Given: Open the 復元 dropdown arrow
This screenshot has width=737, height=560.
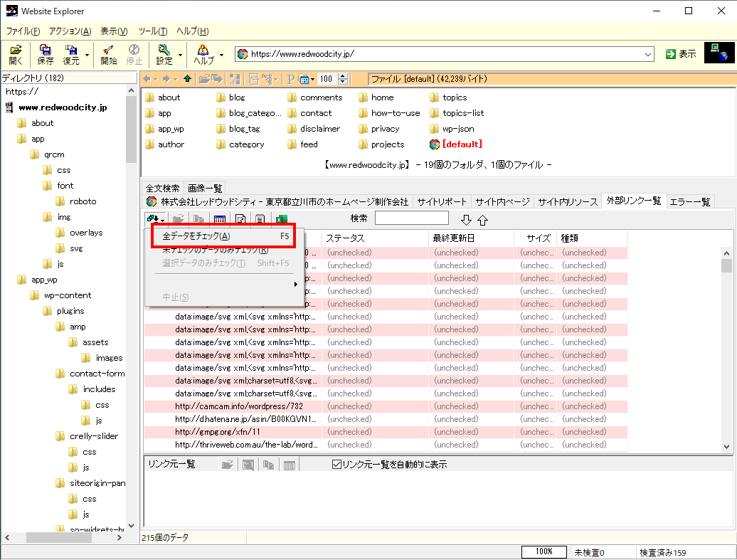Looking at the screenshot, I should point(87,55).
